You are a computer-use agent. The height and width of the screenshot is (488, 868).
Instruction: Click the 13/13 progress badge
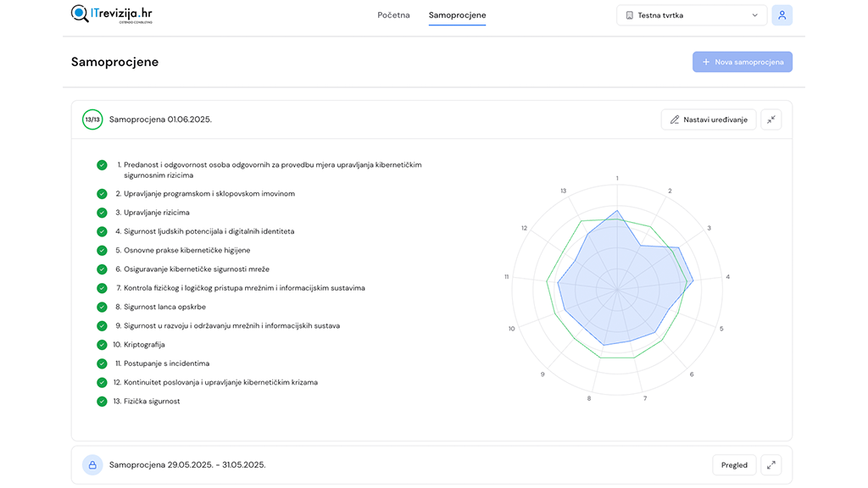[x=92, y=119]
